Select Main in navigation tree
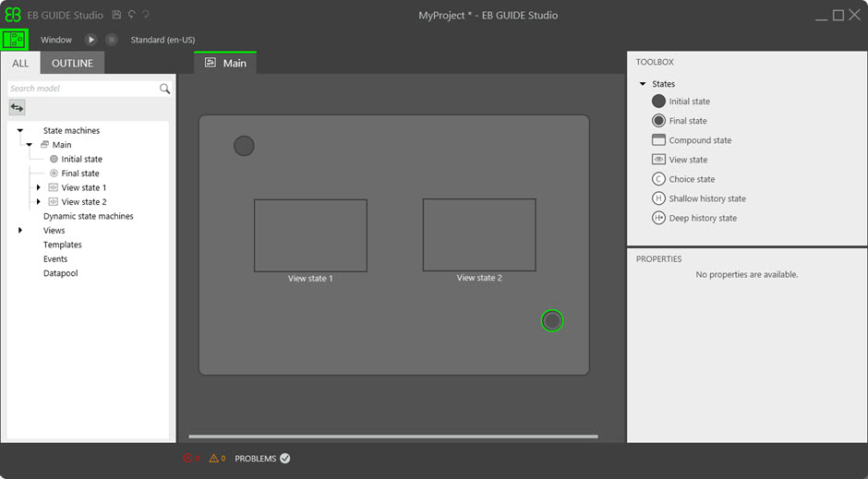The width and height of the screenshot is (868, 479). [x=62, y=145]
